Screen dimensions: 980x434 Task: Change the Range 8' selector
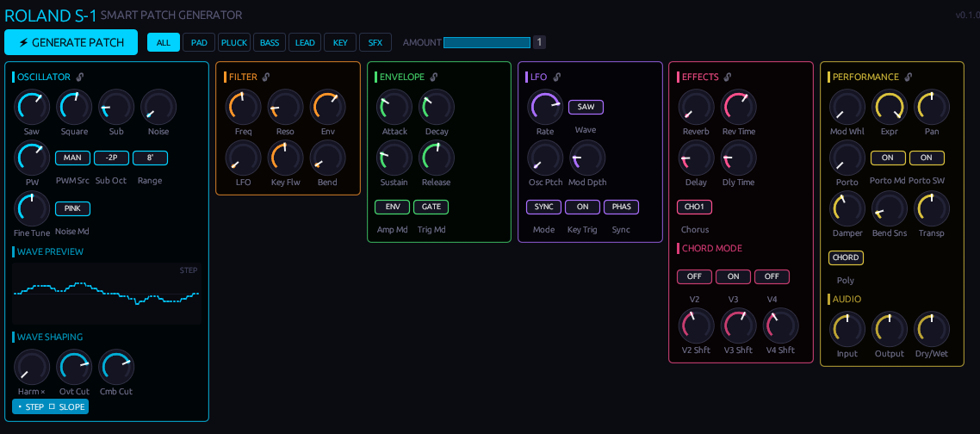(x=150, y=158)
